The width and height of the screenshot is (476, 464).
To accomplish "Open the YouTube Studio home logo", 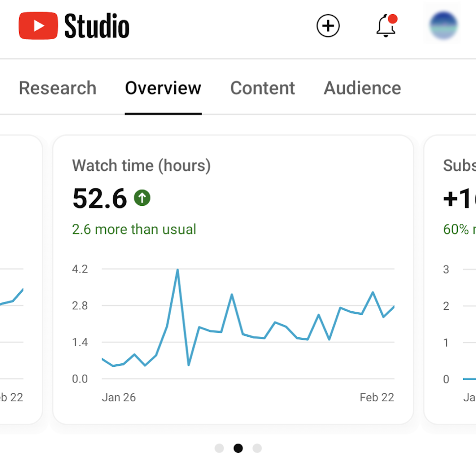I will [73, 27].
